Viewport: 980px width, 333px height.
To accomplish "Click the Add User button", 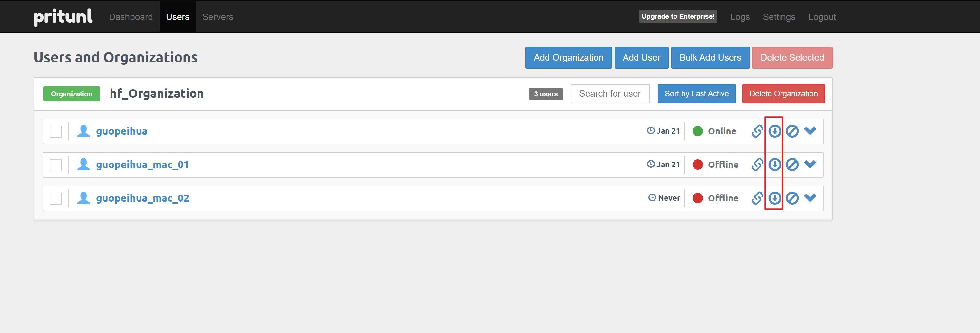I will click(641, 57).
